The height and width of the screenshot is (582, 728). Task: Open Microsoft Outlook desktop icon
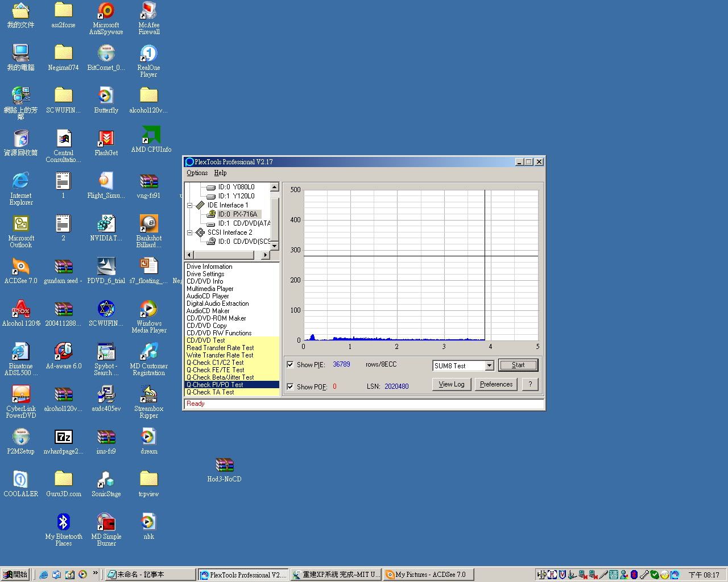pyautogui.click(x=21, y=231)
